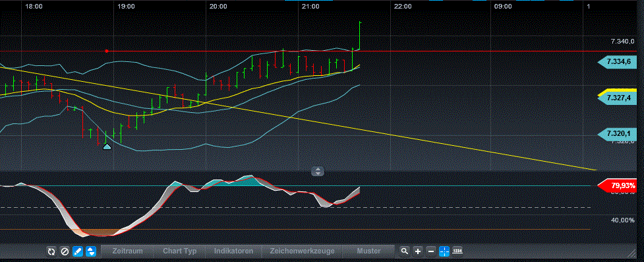644x262 pixels.
Task: Open the Zeichenwerkzeuge menu
Action: (302, 251)
